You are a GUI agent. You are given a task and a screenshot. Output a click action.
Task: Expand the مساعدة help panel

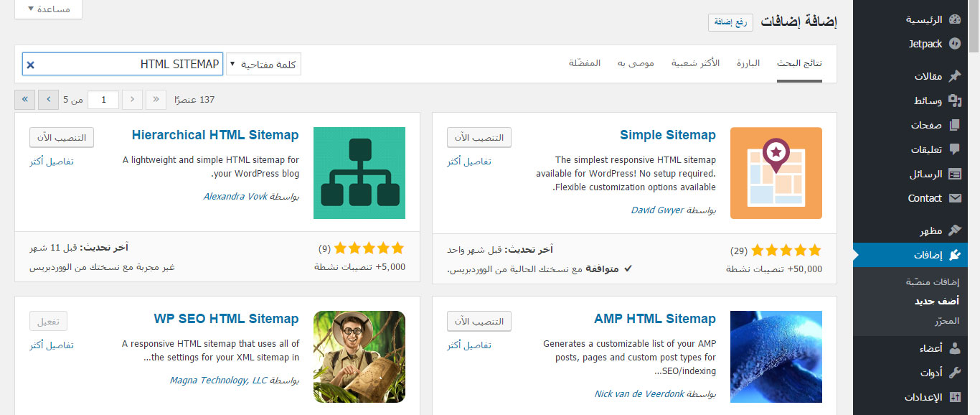tap(49, 9)
